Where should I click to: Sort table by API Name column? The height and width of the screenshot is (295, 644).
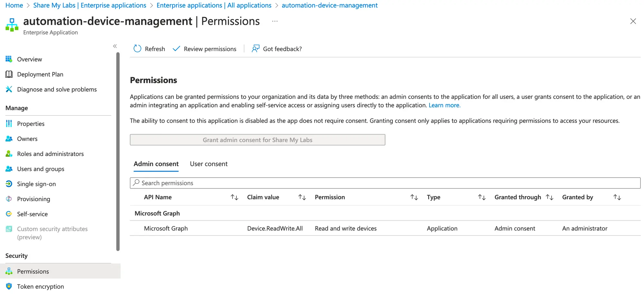click(x=234, y=197)
